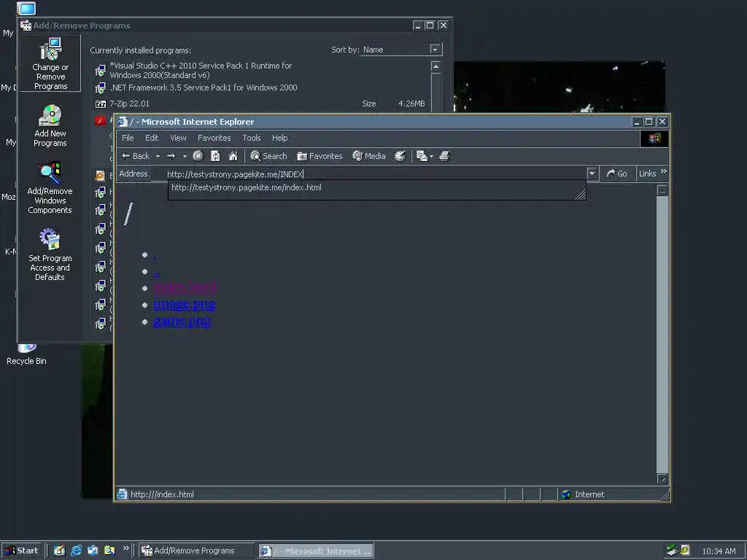Click the Go button
The width and height of the screenshot is (747, 560).
coord(617,174)
